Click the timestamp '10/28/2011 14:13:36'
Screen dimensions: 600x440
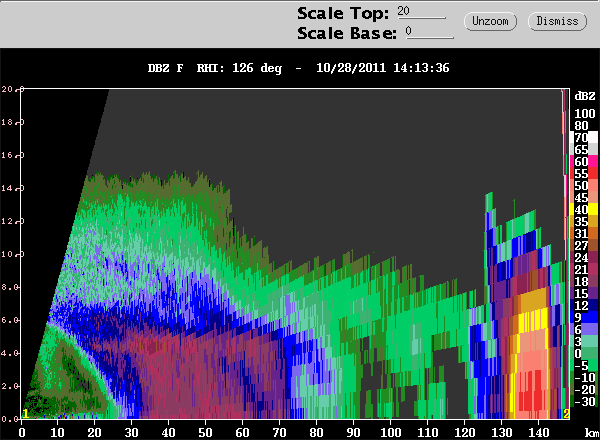(383, 68)
